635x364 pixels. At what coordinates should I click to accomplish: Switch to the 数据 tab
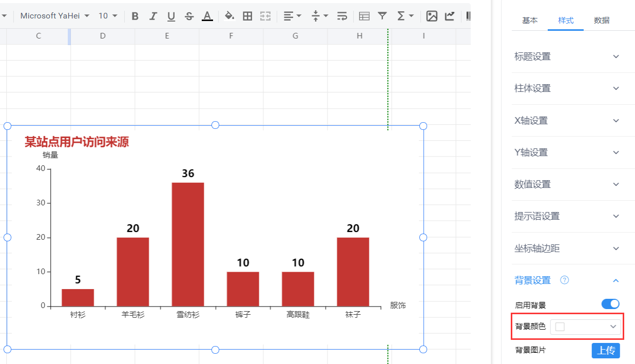pyautogui.click(x=602, y=21)
